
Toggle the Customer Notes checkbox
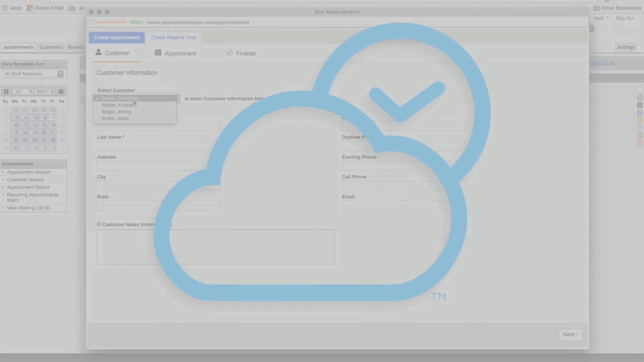[x=99, y=224]
